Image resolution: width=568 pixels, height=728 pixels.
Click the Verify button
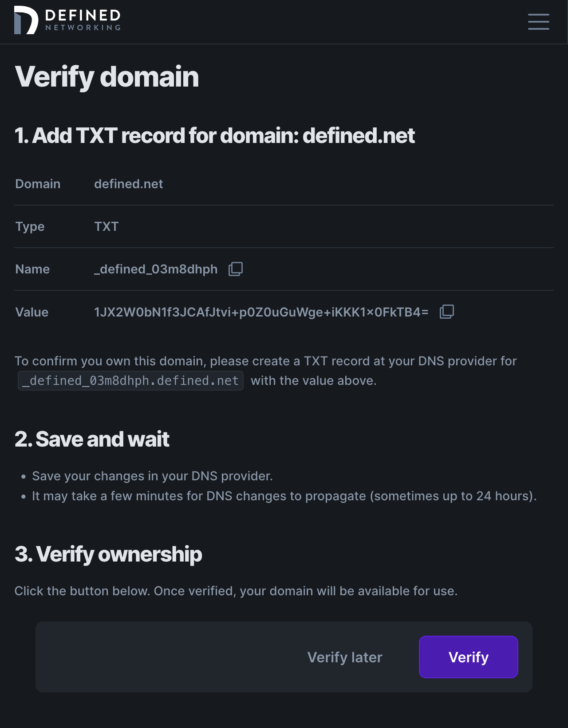[x=468, y=657]
